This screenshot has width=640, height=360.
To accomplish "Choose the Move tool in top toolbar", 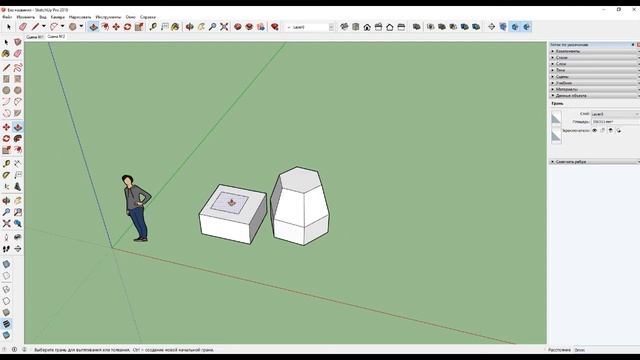I will point(116,27).
